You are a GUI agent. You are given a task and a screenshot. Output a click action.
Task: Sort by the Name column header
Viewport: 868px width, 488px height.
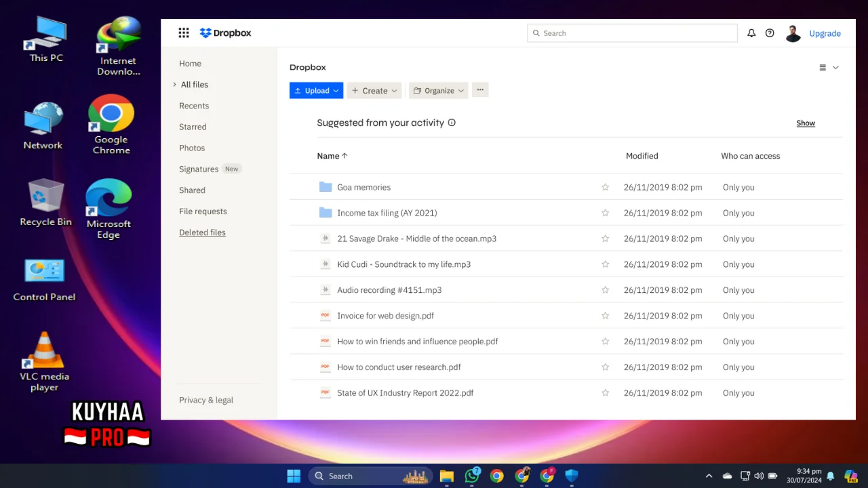click(x=332, y=156)
